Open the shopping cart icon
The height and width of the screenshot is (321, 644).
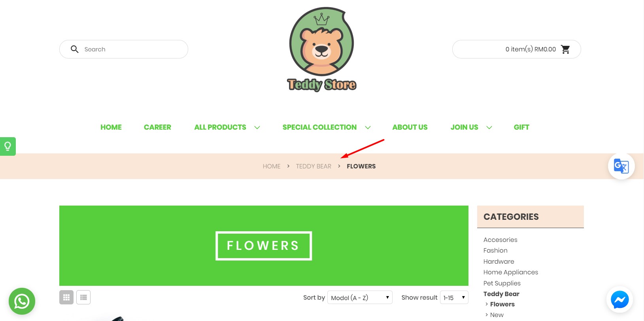[565, 49]
